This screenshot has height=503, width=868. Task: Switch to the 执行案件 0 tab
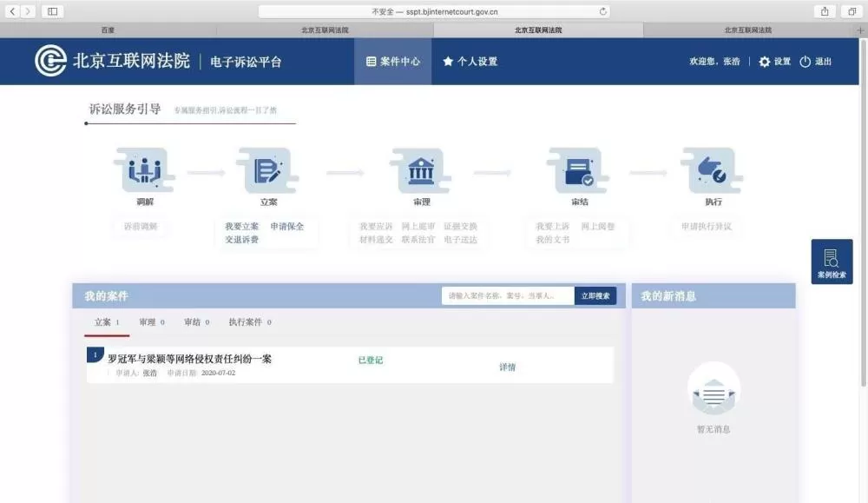250,321
